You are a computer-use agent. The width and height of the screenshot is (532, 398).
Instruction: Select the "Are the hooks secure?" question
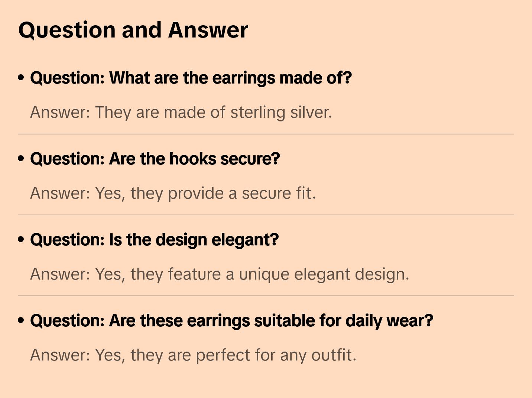pyautogui.click(x=155, y=159)
